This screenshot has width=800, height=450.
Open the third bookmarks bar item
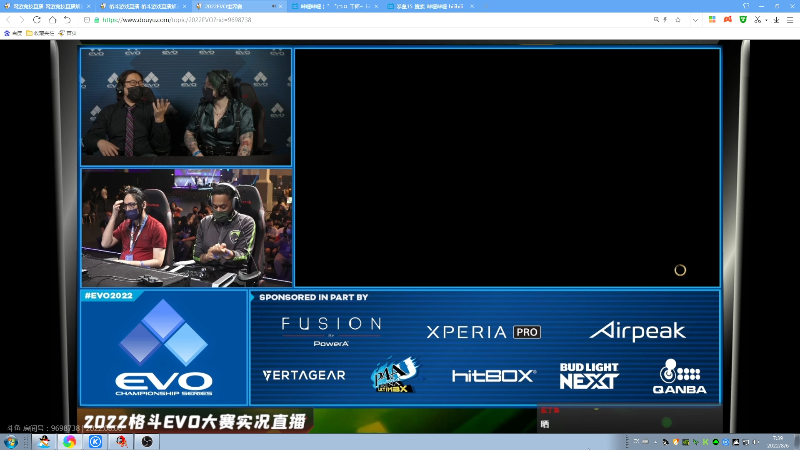point(67,33)
